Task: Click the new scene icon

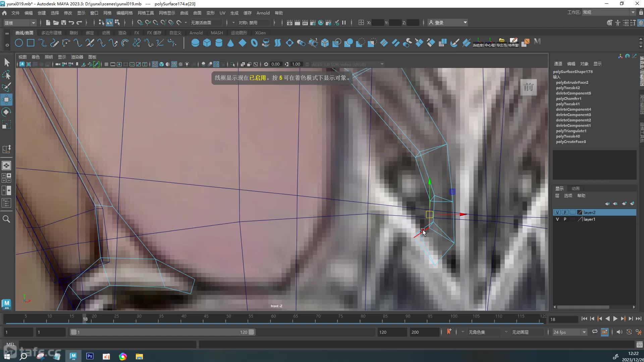Action: (48, 22)
